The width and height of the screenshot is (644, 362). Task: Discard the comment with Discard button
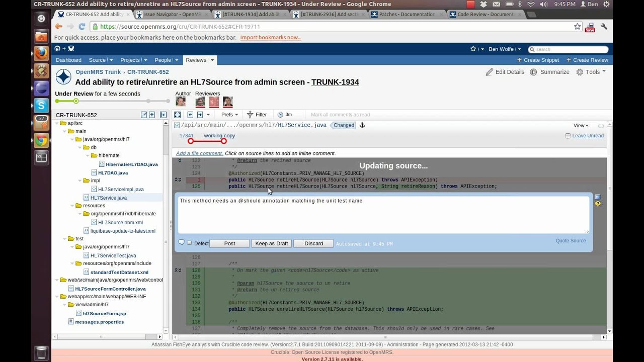(313, 243)
